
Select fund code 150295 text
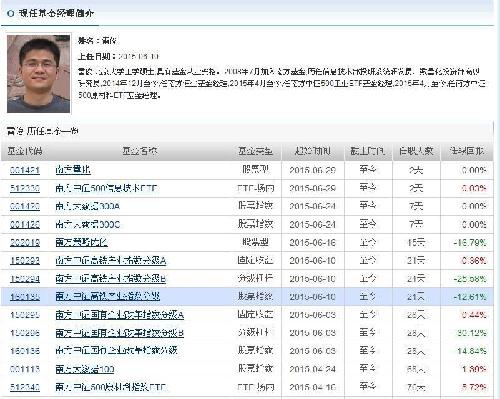point(25,315)
